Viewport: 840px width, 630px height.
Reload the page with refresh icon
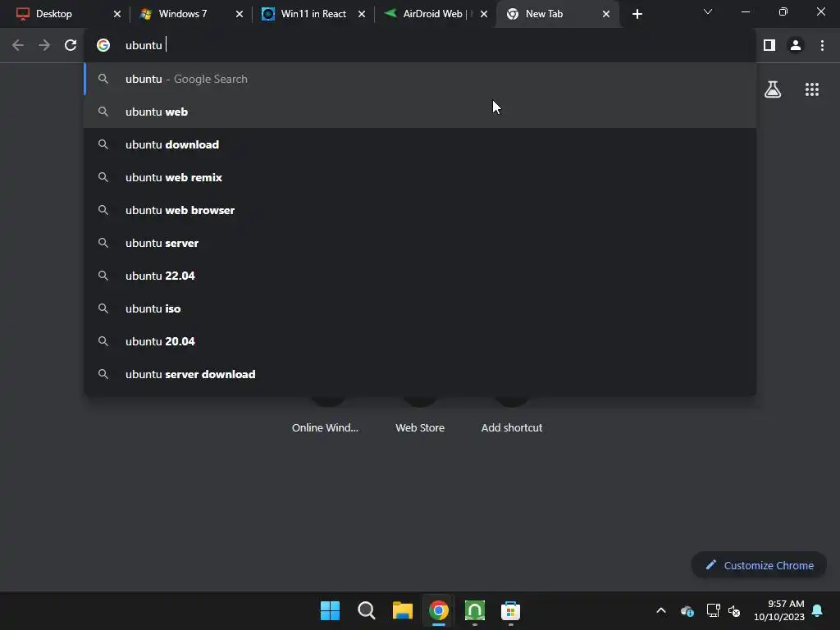(71, 46)
